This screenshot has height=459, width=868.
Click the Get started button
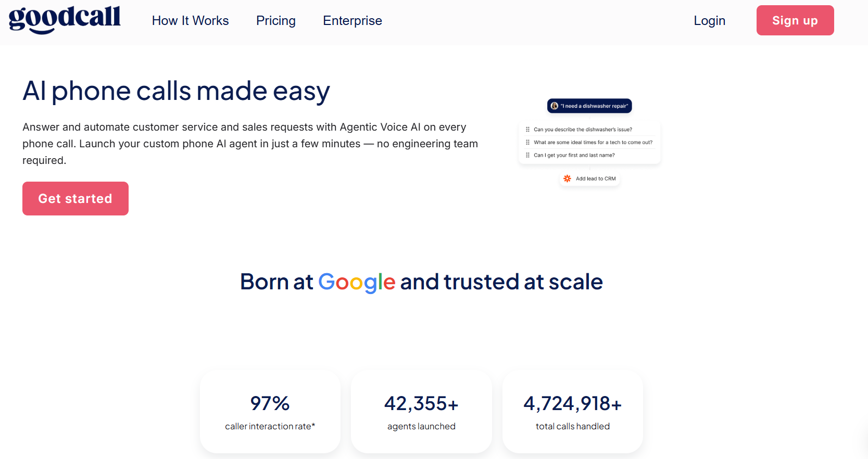[76, 198]
